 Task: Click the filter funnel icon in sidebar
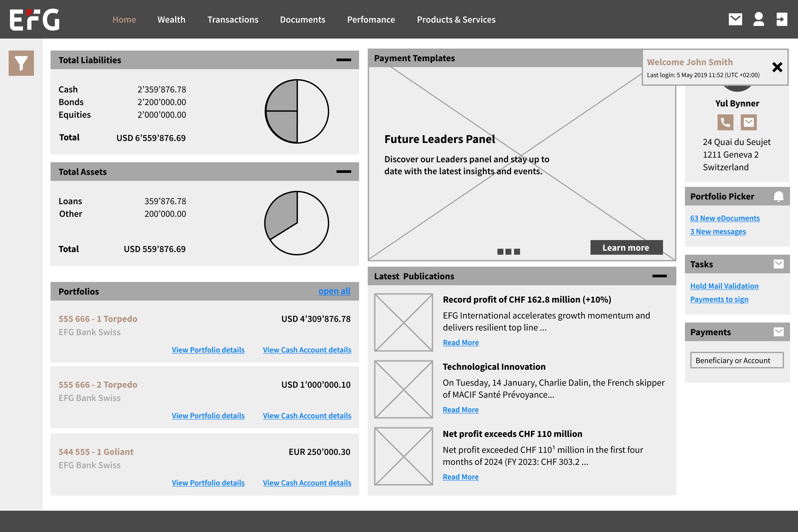21,63
